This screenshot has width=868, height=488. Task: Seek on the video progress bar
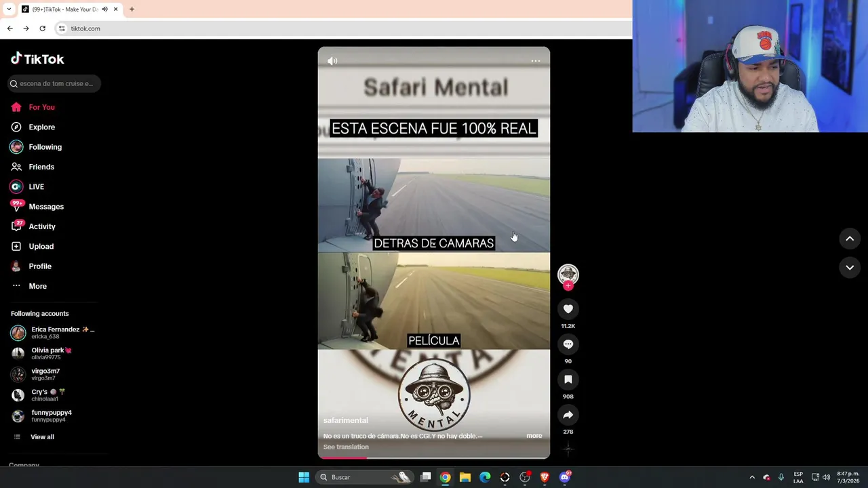(434, 457)
